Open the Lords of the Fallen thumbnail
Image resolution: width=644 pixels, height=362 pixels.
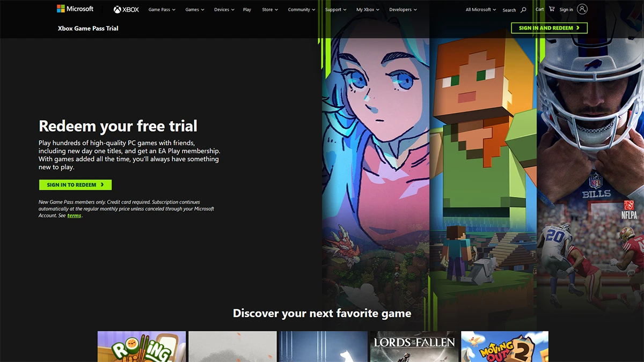(x=414, y=346)
